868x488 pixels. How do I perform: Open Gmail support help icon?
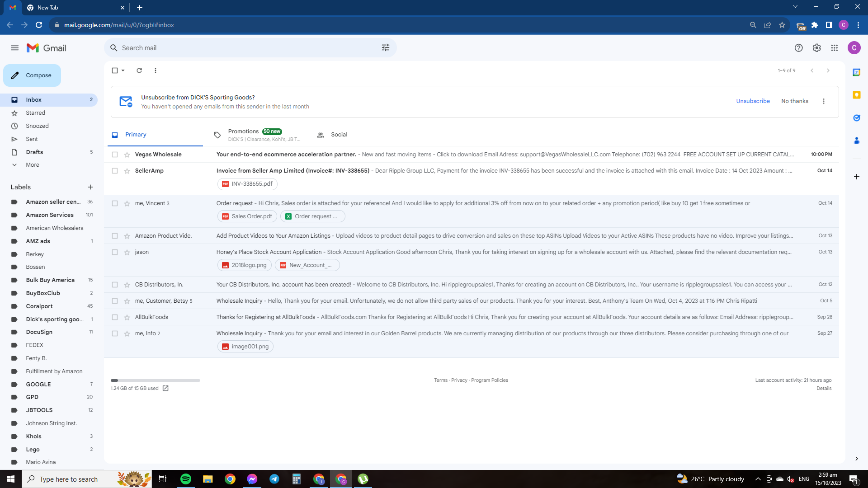[x=799, y=48]
